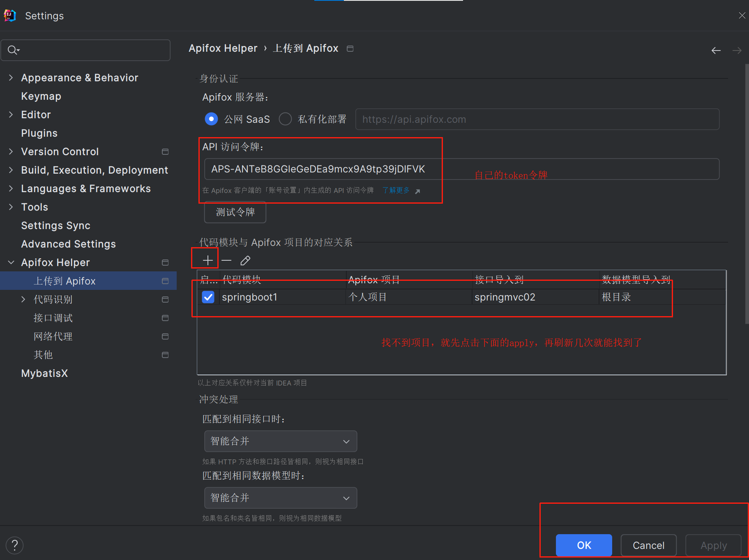
Task: Click the Apifox 项目 column header
Action: (409, 280)
